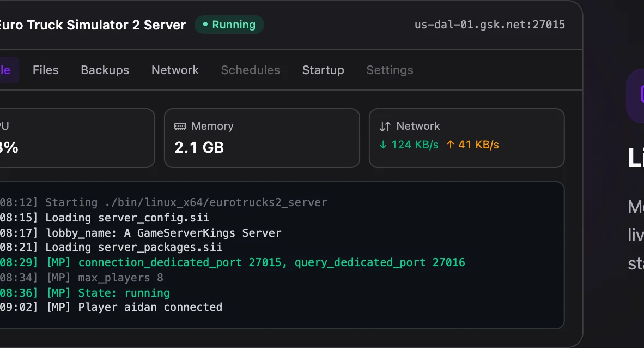Click the Memory card label
Image resolution: width=644 pixels, height=348 pixels.
212,127
